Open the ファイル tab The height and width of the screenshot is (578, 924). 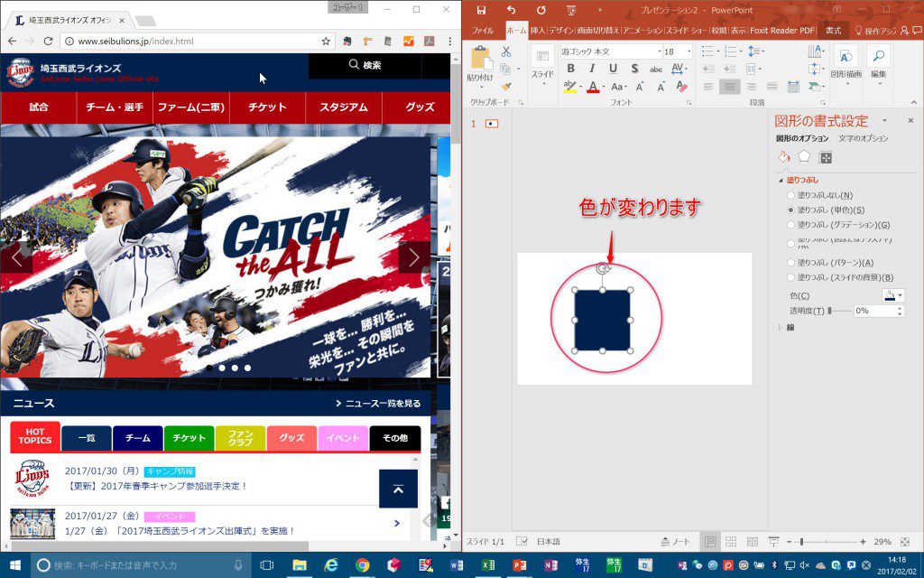pos(483,31)
